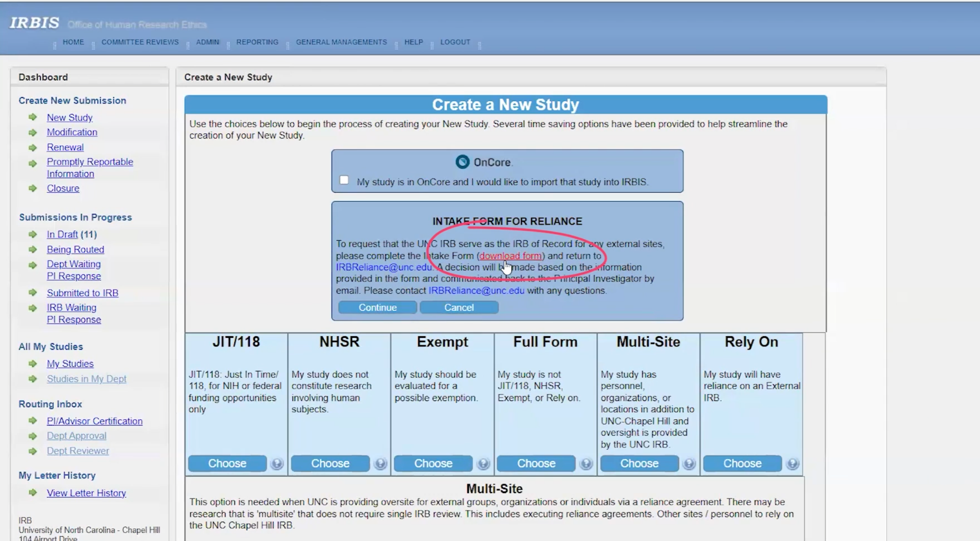
Task: Click help icon beside JIT/118 Choose button
Action: tap(277, 463)
